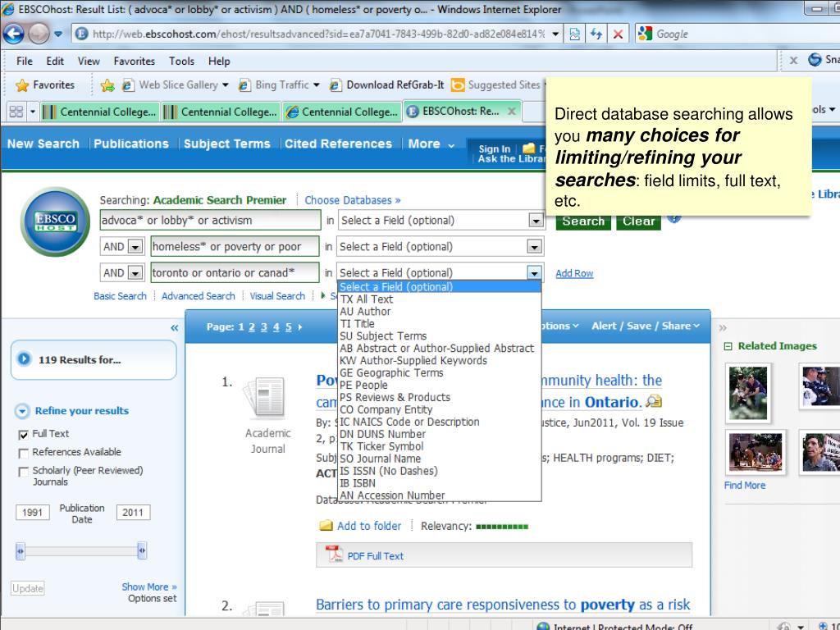Click the publication date slider track
This screenshot has width=840, height=630.
[81, 550]
